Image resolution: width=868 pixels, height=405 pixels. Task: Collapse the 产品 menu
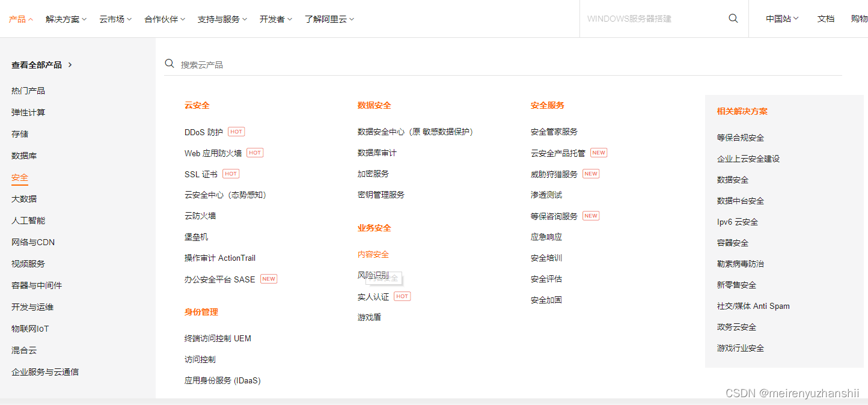[x=21, y=19]
